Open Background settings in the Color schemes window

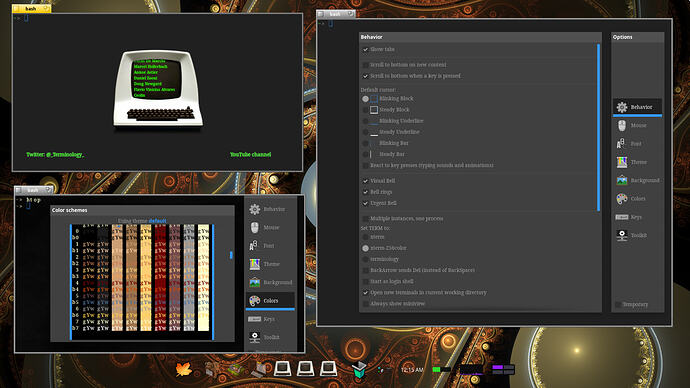pos(270,282)
